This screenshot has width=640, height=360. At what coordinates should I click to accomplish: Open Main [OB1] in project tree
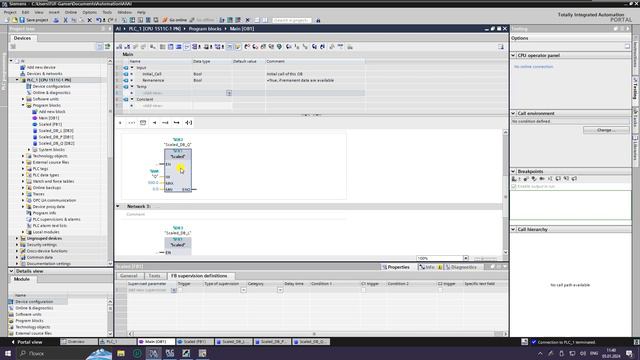pyautogui.click(x=49, y=118)
